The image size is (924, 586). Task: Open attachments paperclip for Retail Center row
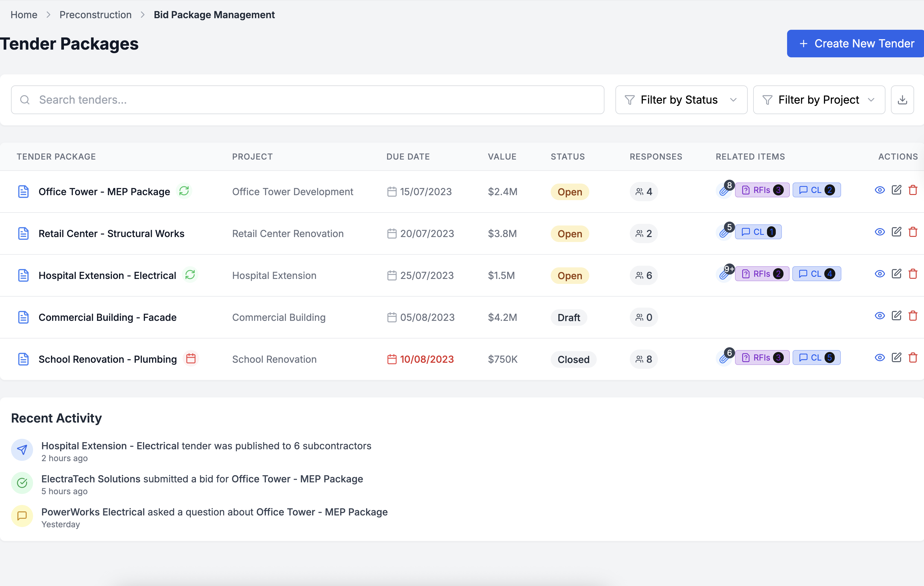pyautogui.click(x=724, y=232)
